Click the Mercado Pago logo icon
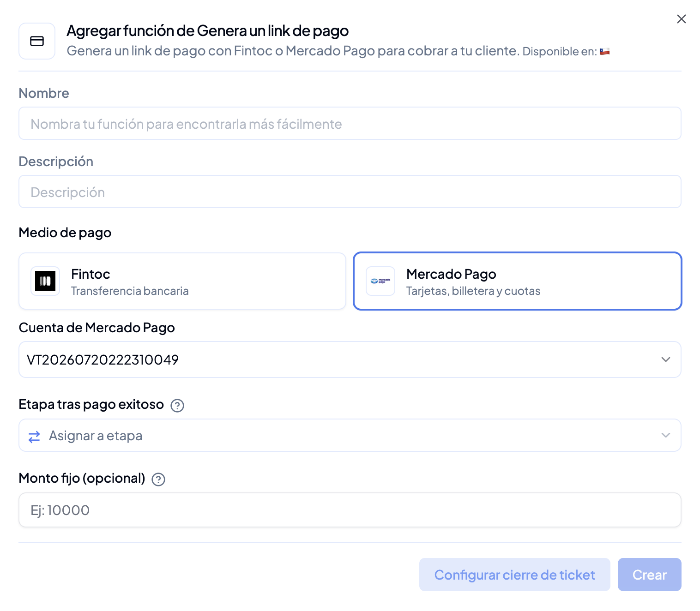This screenshot has height=611, width=700. pos(380,281)
